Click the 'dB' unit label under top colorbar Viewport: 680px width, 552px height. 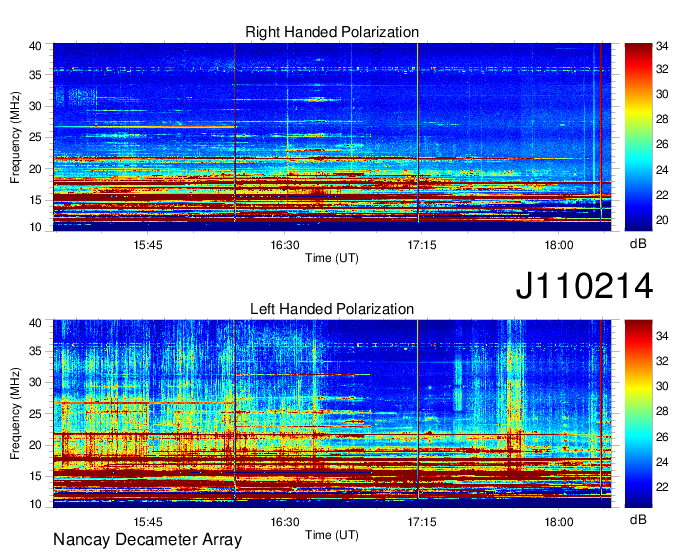tap(638, 244)
